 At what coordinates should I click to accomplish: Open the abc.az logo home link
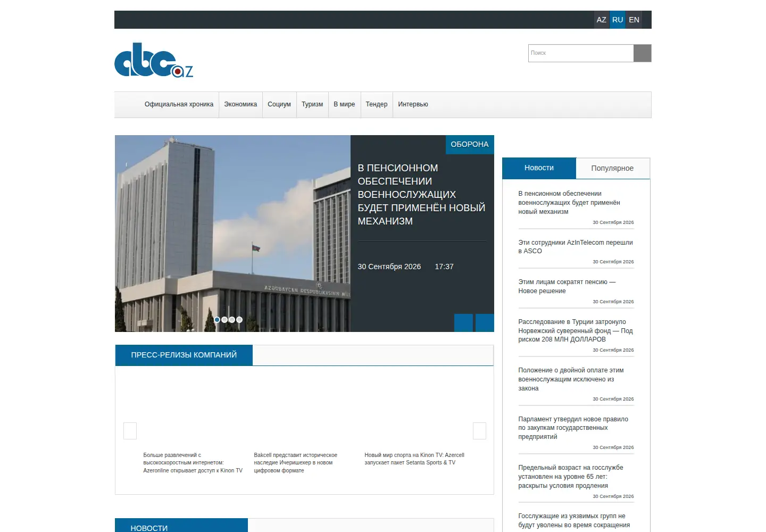tap(154, 60)
